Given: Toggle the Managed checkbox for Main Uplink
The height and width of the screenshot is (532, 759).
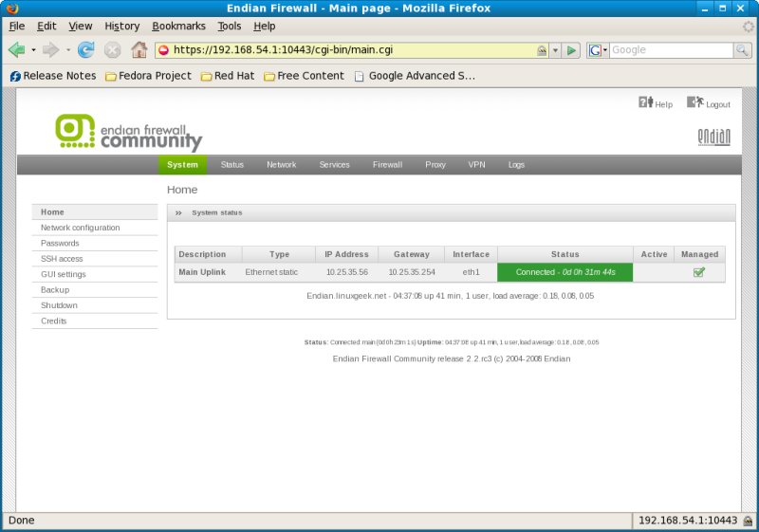Looking at the screenshot, I should click(699, 272).
